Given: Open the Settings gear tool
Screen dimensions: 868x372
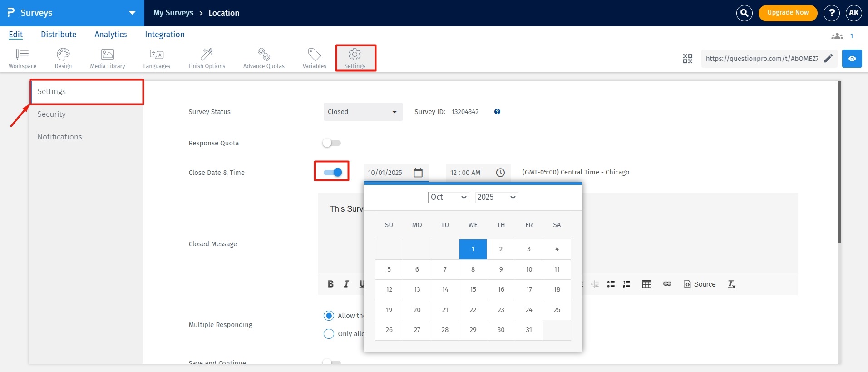Looking at the screenshot, I should coord(355,58).
